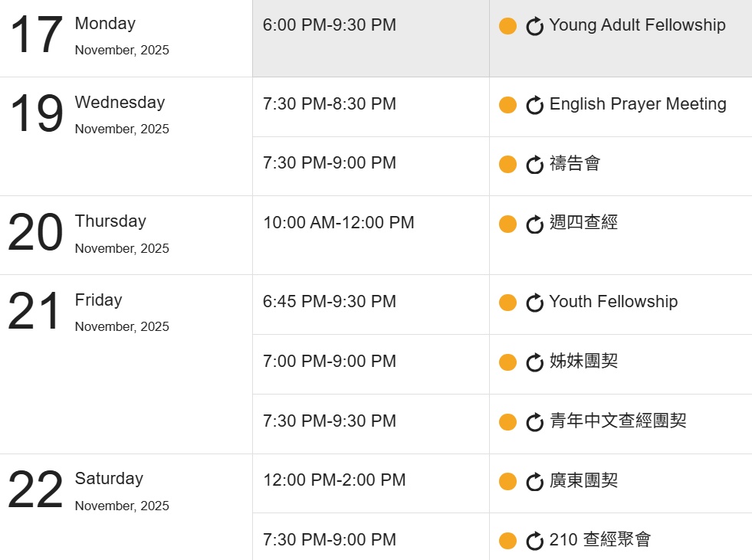Select the Saturday 22 date cell
Viewport: 752px width, 560px height.
click(35, 491)
